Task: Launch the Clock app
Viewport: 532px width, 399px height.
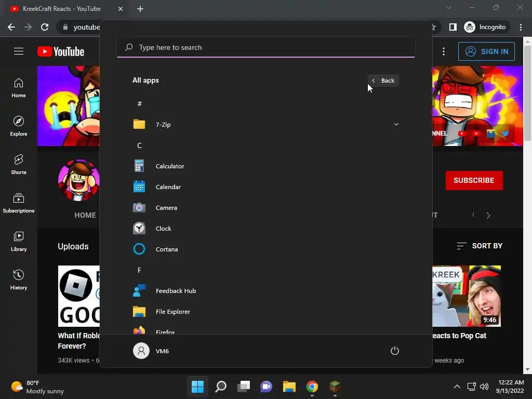Action: coord(265,229)
